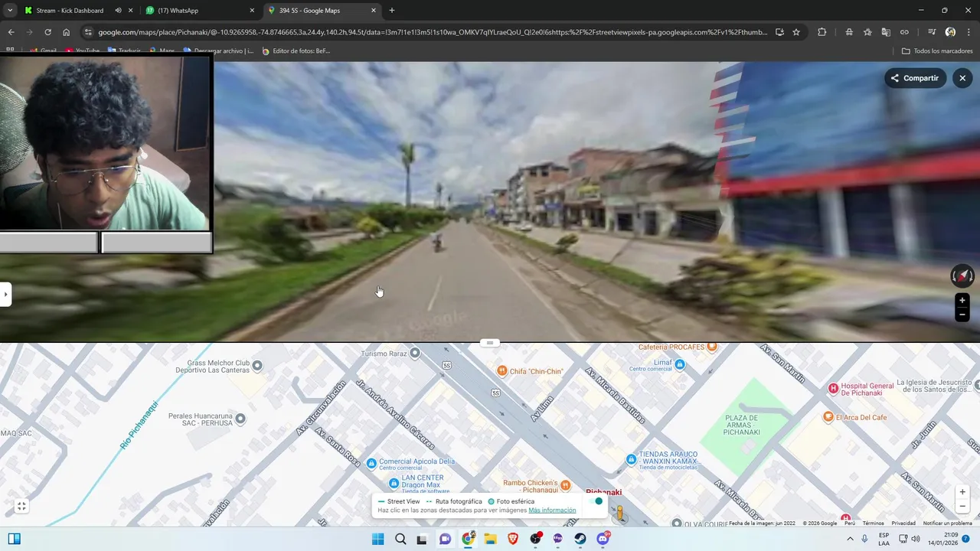This screenshot has width=980, height=551.
Task: Open the Más información link
Action: point(552,510)
